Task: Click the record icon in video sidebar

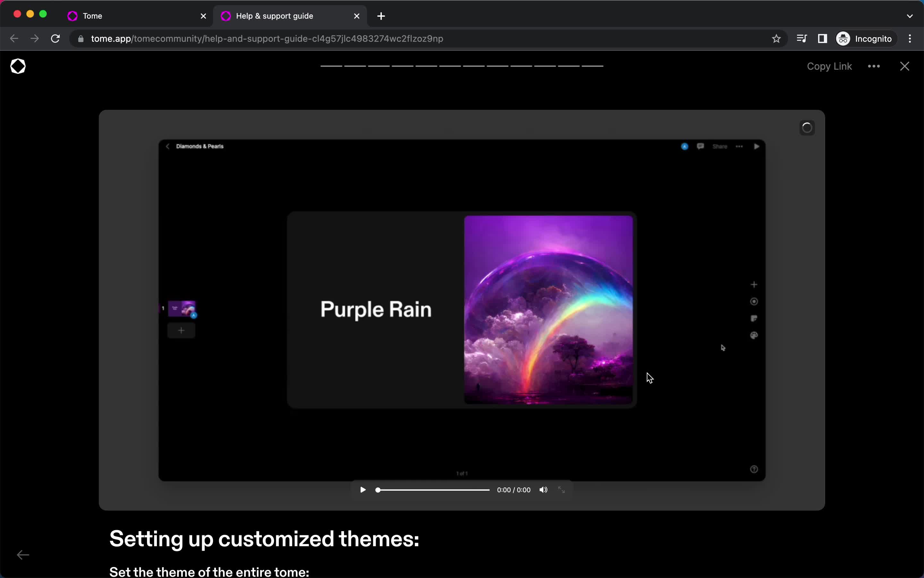Action: [754, 302]
